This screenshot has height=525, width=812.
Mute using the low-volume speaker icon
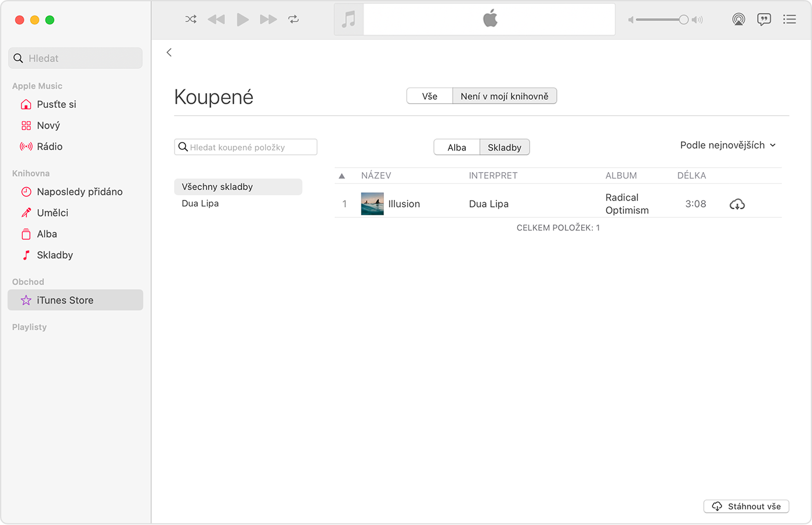click(x=631, y=20)
